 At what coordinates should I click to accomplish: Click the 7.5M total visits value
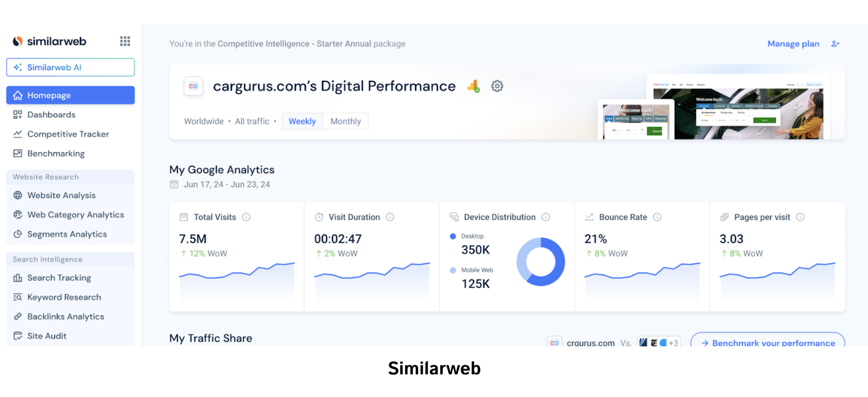click(193, 239)
